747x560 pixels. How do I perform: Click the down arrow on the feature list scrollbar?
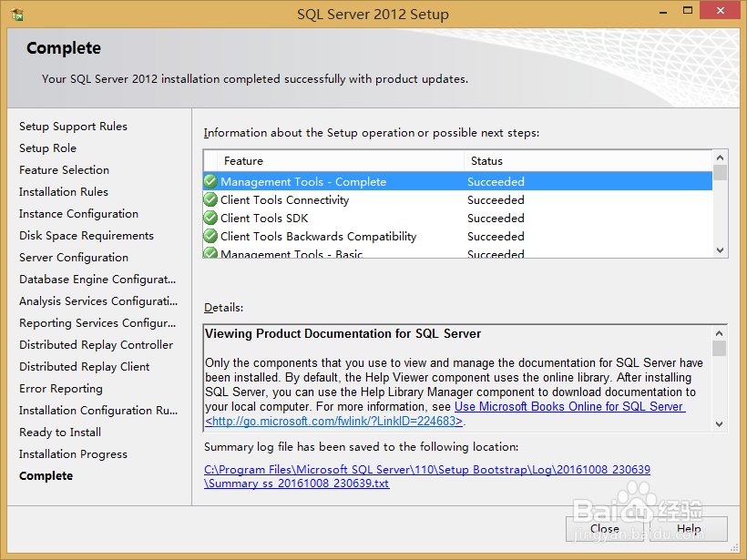(x=720, y=249)
